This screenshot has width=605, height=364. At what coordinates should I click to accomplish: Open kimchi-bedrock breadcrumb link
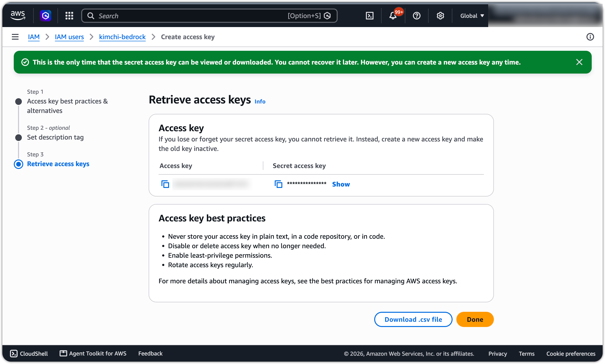122,37
